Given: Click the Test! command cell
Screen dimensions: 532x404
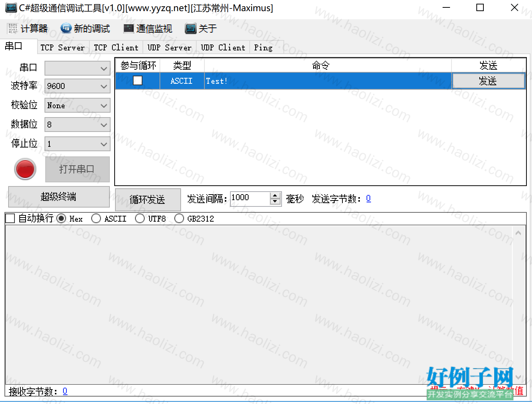Looking at the screenshot, I should pyautogui.click(x=328, y=81).
